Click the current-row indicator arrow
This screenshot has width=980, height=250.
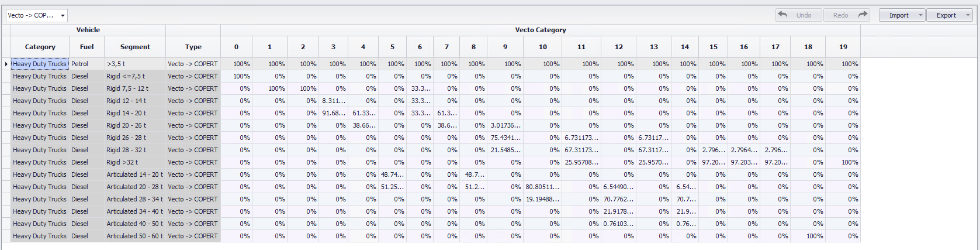(x=6, y=64)
